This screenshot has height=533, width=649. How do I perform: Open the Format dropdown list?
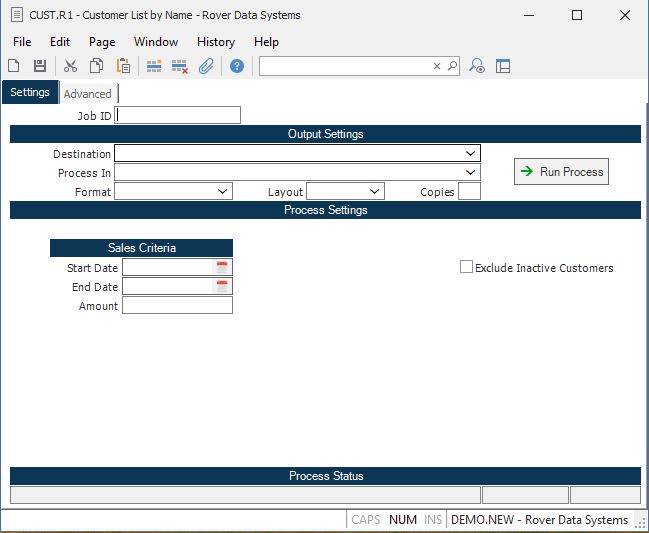click(222, 191)
